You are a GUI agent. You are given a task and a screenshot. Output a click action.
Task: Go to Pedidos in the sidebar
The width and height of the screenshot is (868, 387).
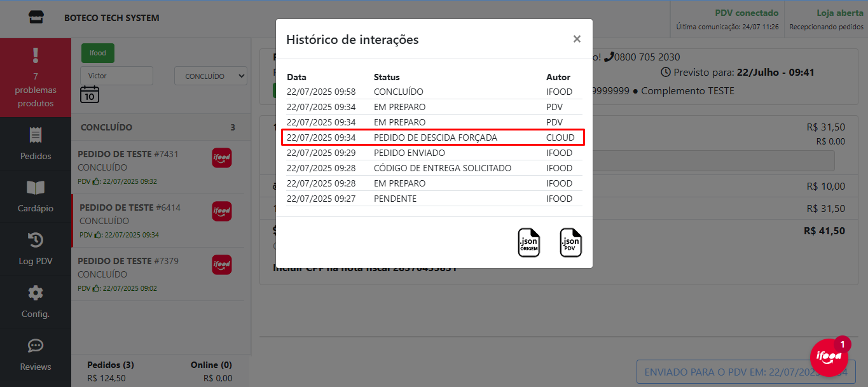(36, 143)
